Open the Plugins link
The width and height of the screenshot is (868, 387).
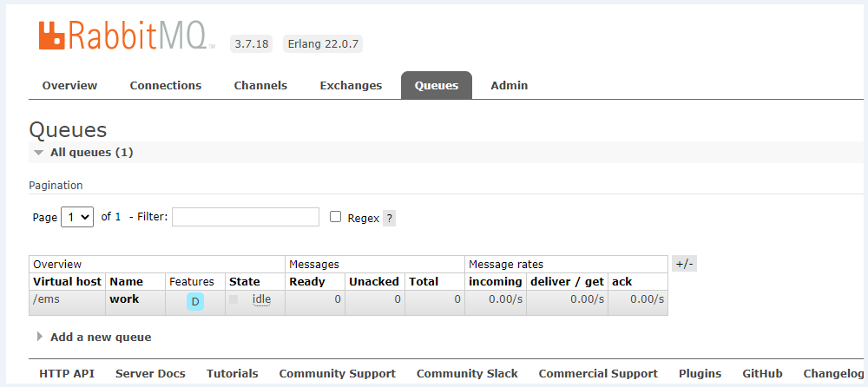(700, 374)
